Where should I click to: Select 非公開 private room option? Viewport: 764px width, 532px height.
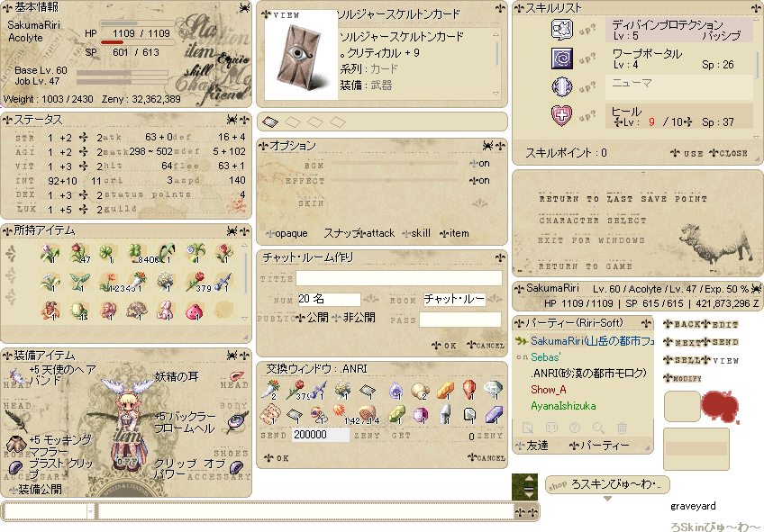354,318
